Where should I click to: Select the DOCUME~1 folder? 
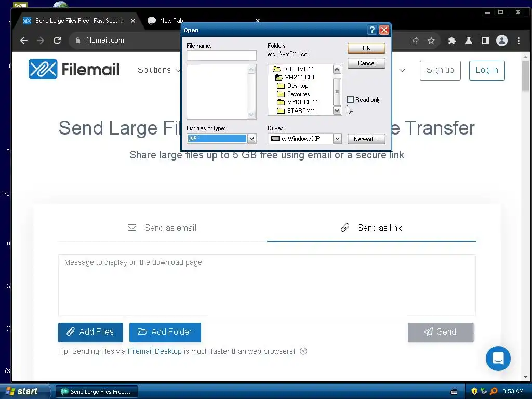[294, 69]
